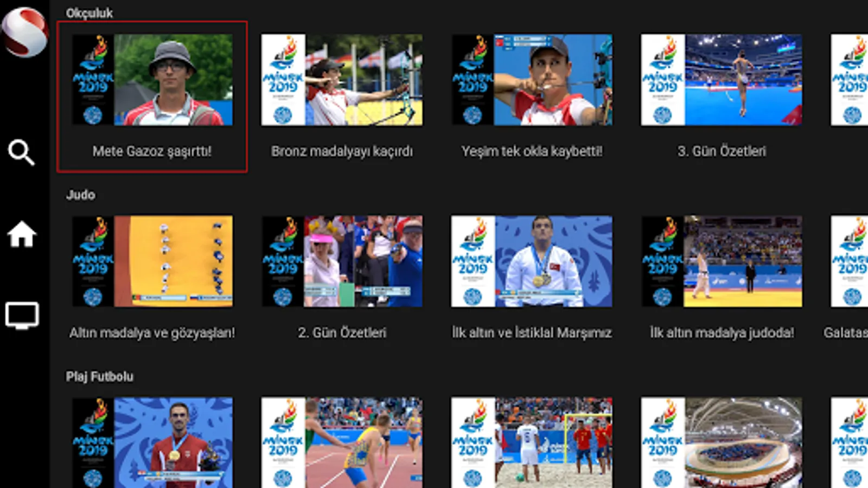The width and height of the screenshot is (868, 488).
Task: Click the 'Judo' category heading
Action: [x=80, y=195]
